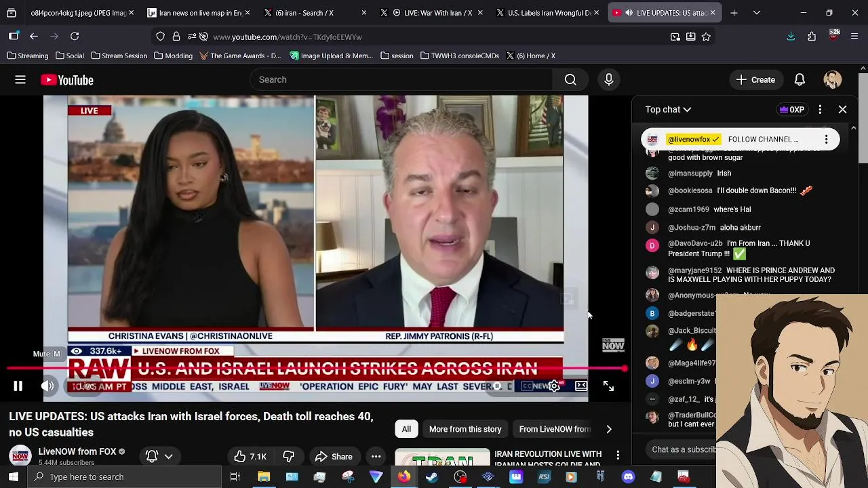Image resolution: width=868 pixels, height=488 pixels.
Task: Open pinned livenowfox message options
Action: pyautogui.click(x=826, y=140)
